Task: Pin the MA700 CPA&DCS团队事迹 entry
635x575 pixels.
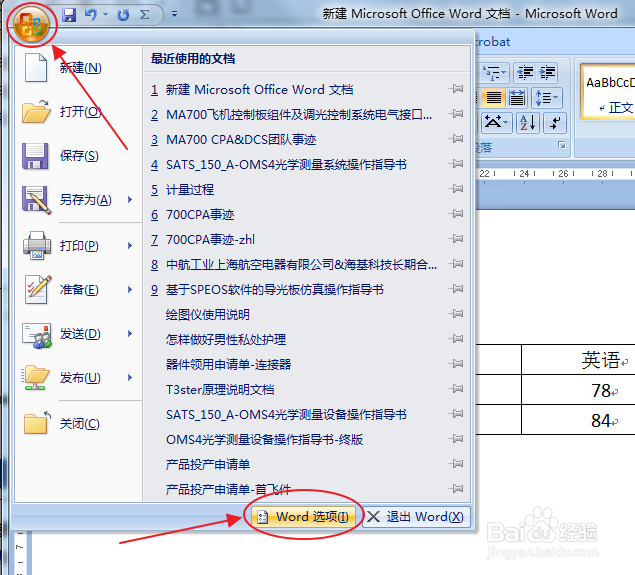Action: [x=456, y=139]
